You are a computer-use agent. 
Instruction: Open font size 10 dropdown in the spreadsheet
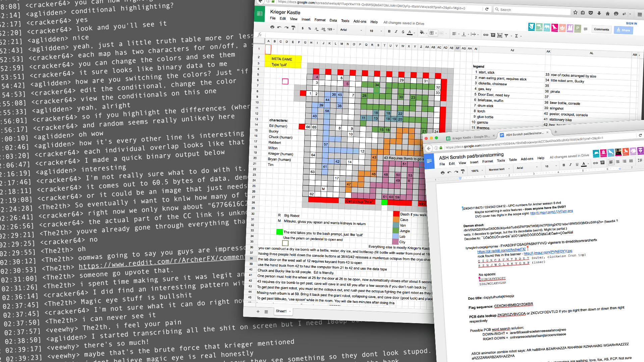376,31
